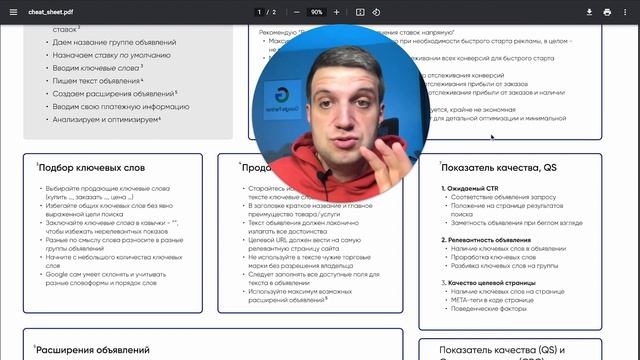The height and width of the screenshot is (360, 640).
Task: Click the subheading '2. Релевантность объявления'
Action: click(486, 240)
